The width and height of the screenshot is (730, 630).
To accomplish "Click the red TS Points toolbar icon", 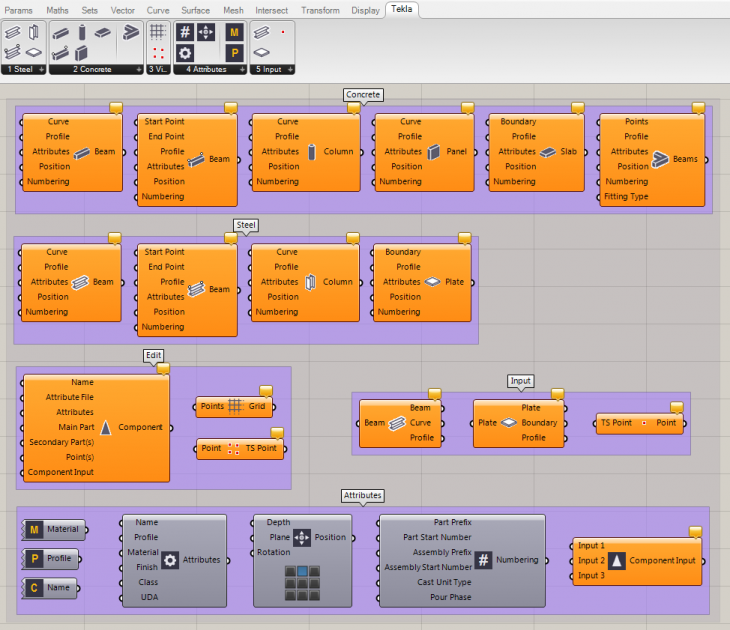I will pyautogui.click(x=158, y=53).
